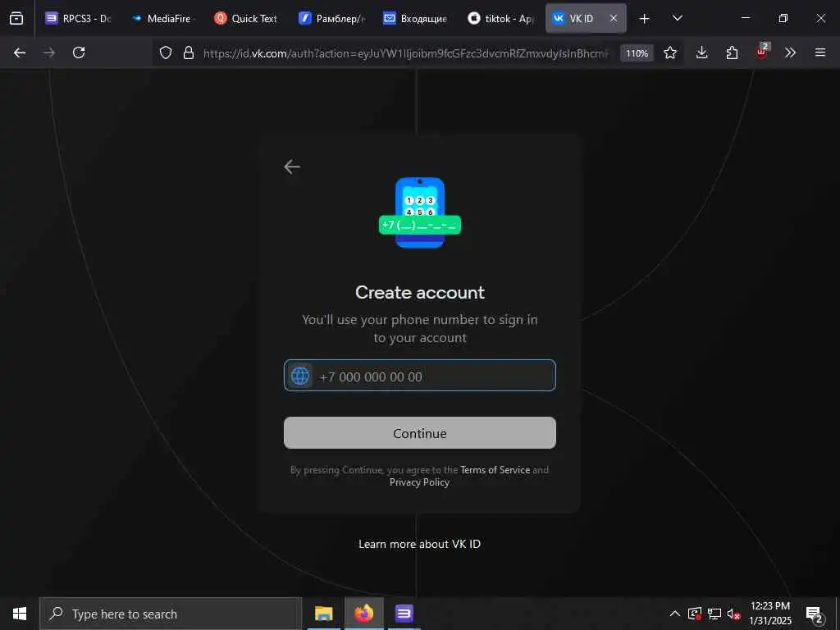Viewport: 840px width, 630px height.
Task: Reset the 110% zoom indicator
Action: click(x=637, y=53)
